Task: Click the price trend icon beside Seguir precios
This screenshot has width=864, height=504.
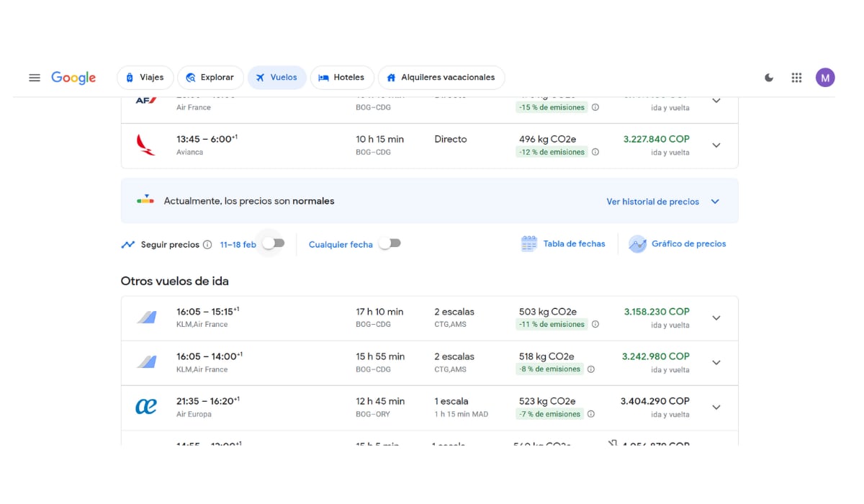Action: (128, 245)
